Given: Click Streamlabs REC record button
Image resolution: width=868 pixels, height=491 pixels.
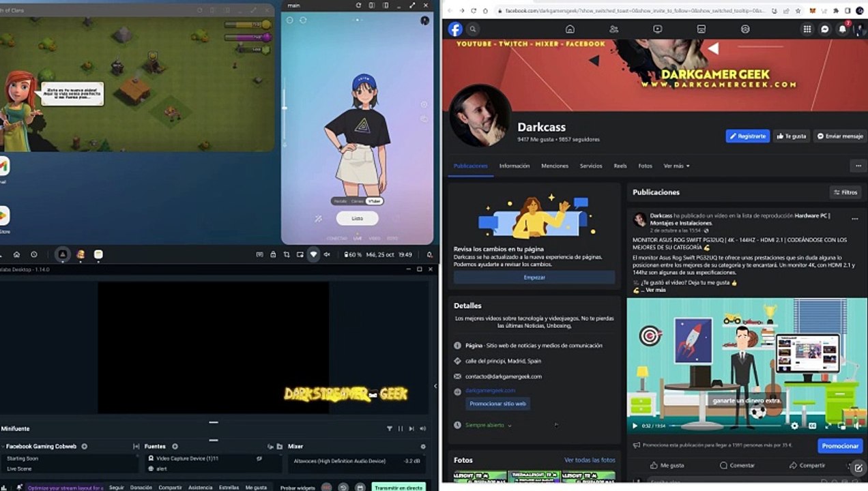Looking at the screenshot, I should tap(327, 488).
